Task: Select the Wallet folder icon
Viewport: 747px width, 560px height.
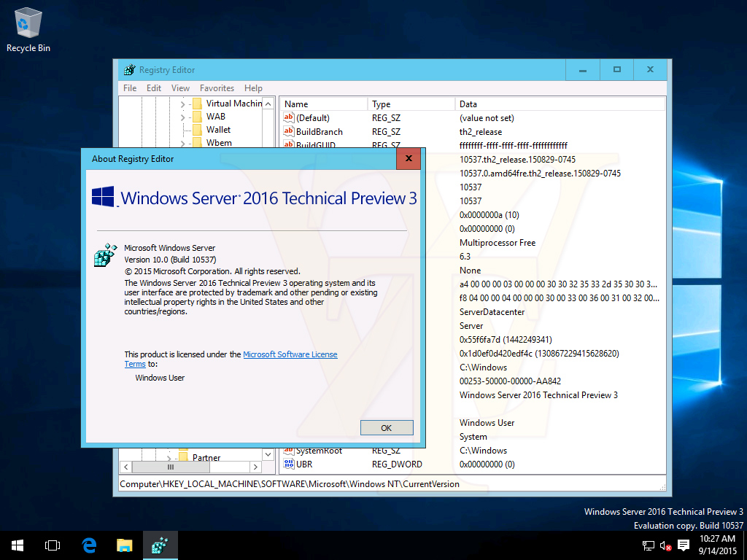Action: (x=197, y=130)
